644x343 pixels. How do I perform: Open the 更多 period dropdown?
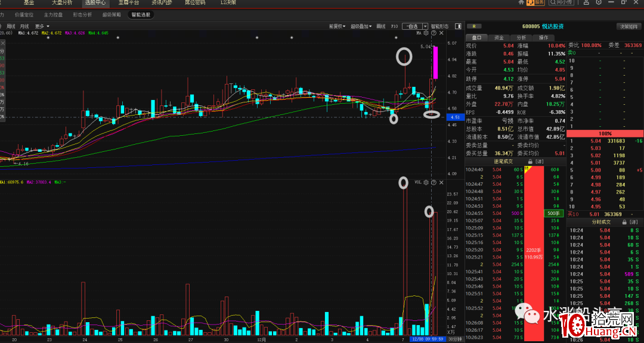42,26
